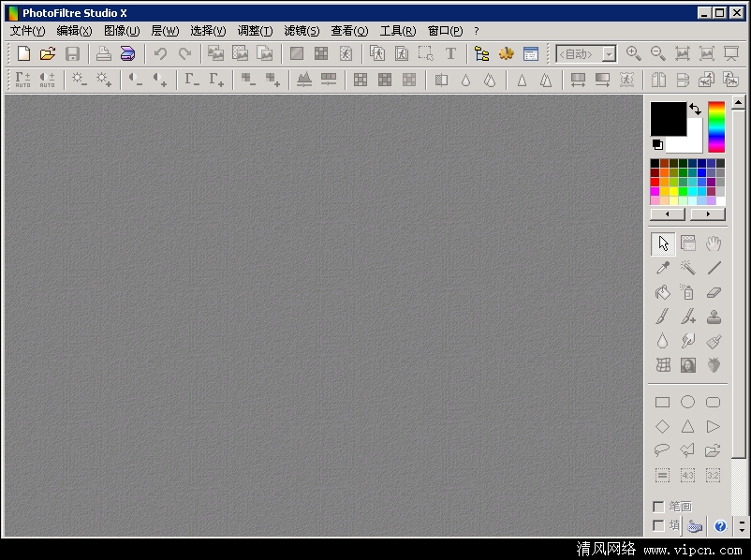The width and height of the screenshot is (751, 560).
Task: Click the black foreground color swatch
Action: click(669, 118)
